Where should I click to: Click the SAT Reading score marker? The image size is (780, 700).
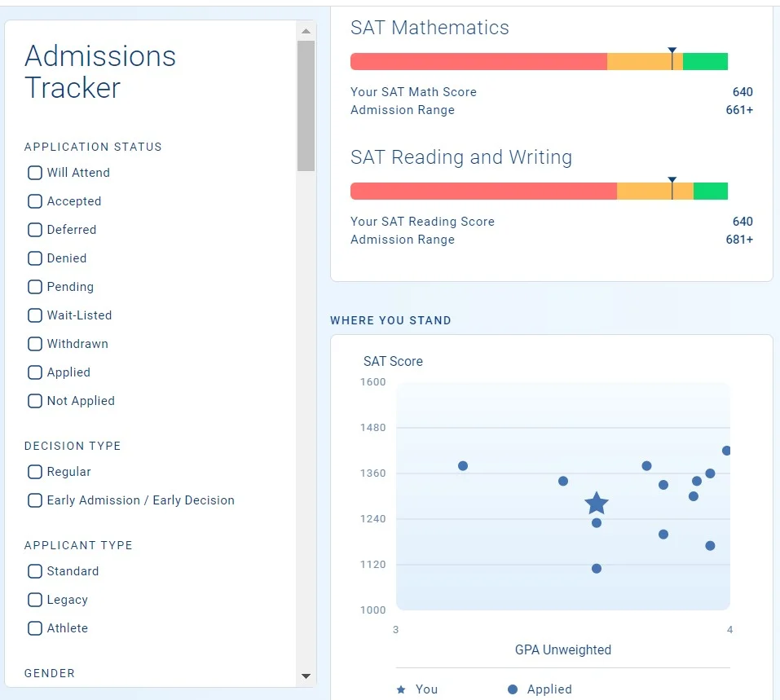[672, 188]
